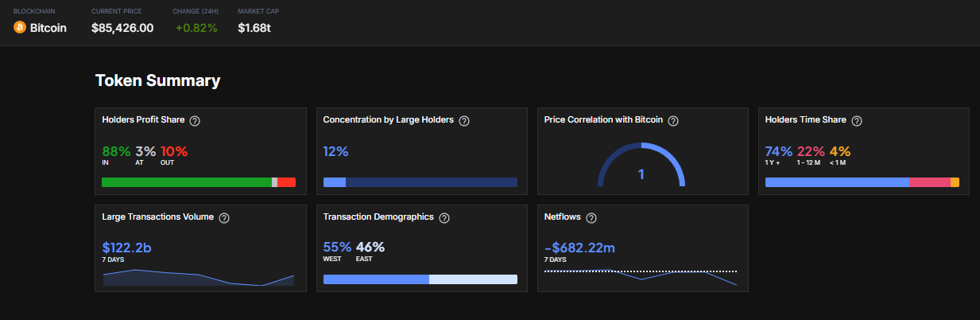
Task: Open help icon beside Holders Profit Share
Action: (x=195, y=120)
